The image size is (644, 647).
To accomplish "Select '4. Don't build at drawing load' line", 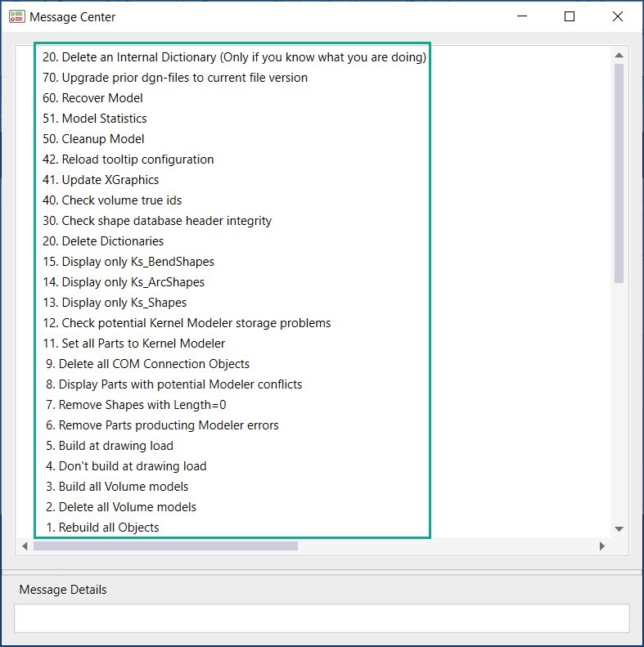I will [126, 466].
